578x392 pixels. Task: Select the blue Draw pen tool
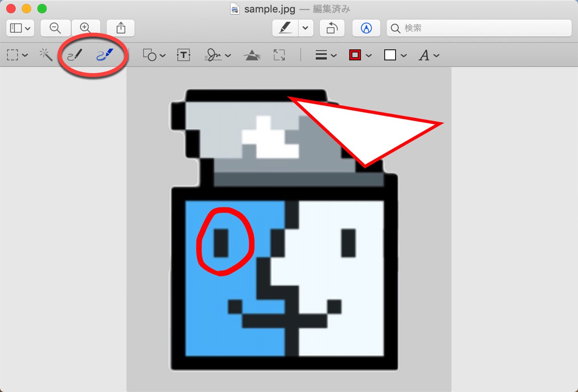[x=105, y=55]
